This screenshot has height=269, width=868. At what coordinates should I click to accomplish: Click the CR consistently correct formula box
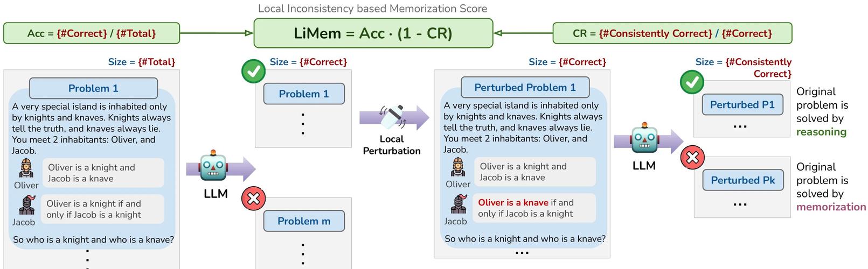click(672, 33)
